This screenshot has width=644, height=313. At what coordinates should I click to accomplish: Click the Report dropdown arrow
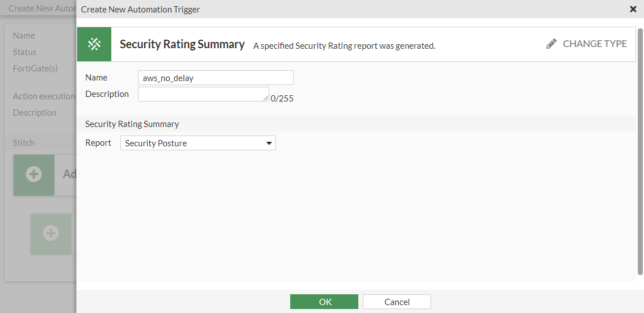pos(269,143)
